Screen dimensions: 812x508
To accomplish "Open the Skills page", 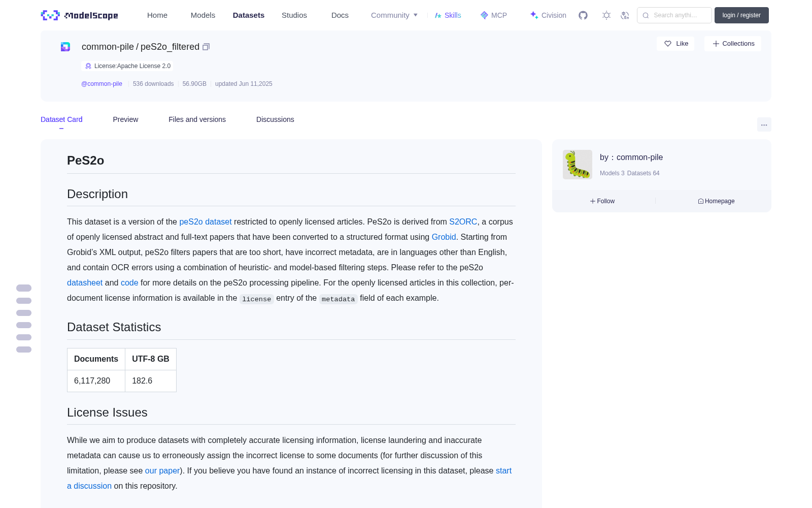I will point(448,15).
